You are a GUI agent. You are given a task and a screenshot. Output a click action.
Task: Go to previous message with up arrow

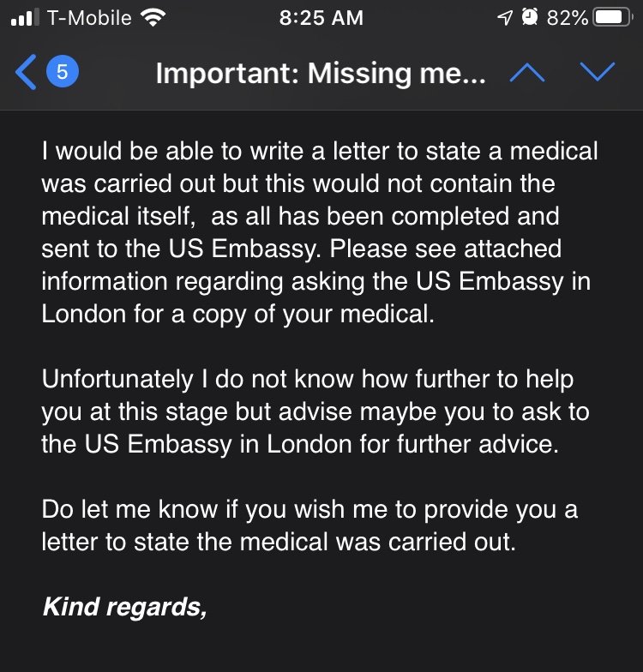pyautogui.click(x=527, y=72)
